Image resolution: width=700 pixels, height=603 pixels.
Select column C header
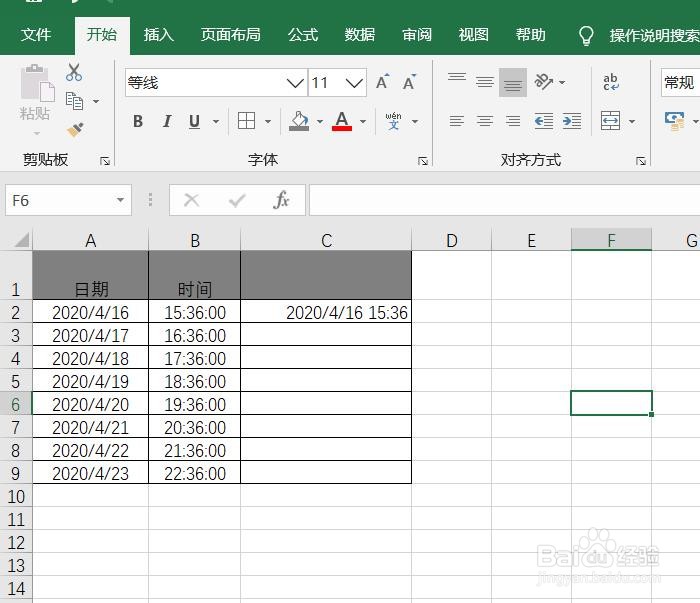pyautogui.click(x=326, y=240)
